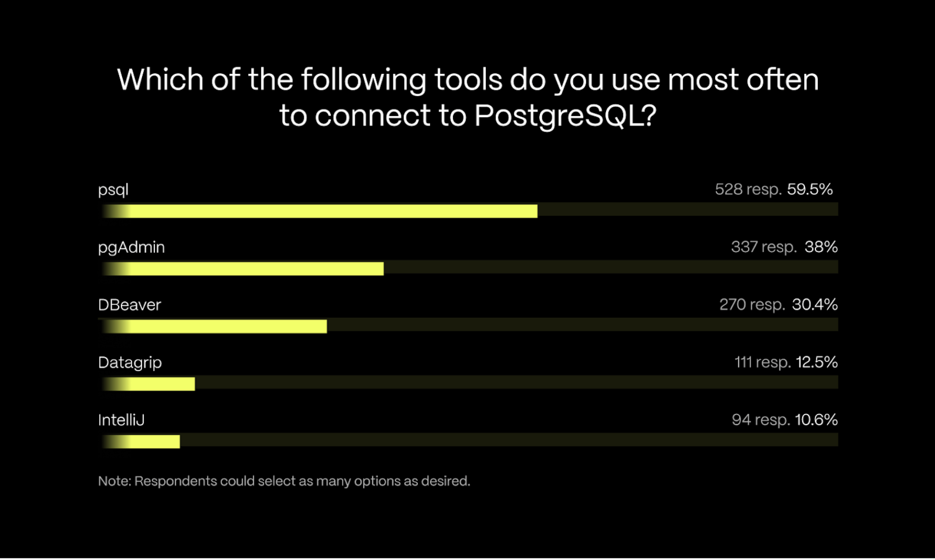This screenshot has width=935, height=560.
Task: Click the 38% percentage value
Action: point(821,247)
